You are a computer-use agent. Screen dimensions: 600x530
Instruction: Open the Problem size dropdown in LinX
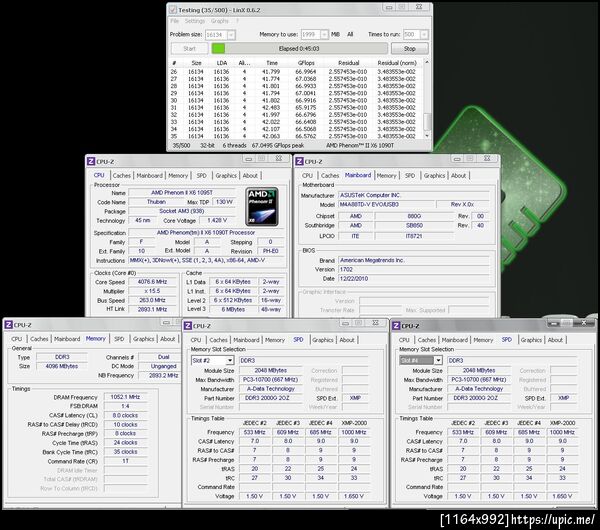coord(231,35)
